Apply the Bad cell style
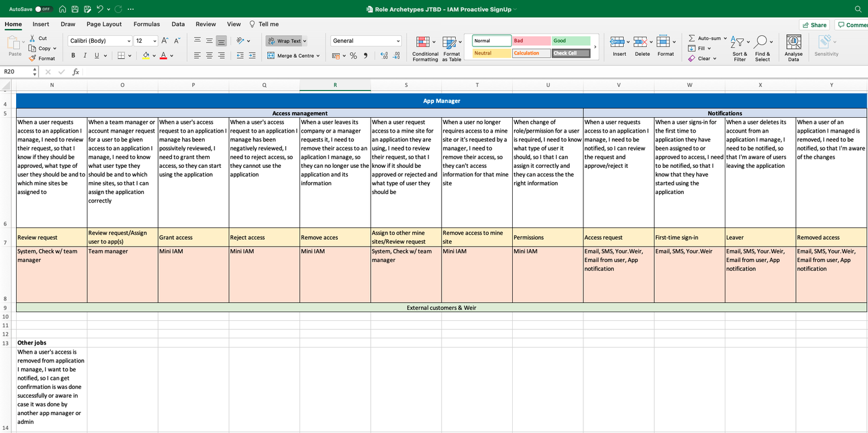Viewport: 868px width, 433px height. (531, 41)
